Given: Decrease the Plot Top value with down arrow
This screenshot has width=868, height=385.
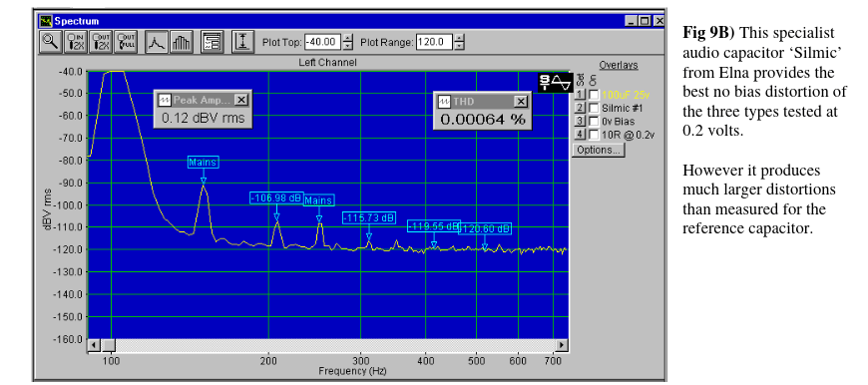Looking at the screenshot, I should tap(347, 46).
